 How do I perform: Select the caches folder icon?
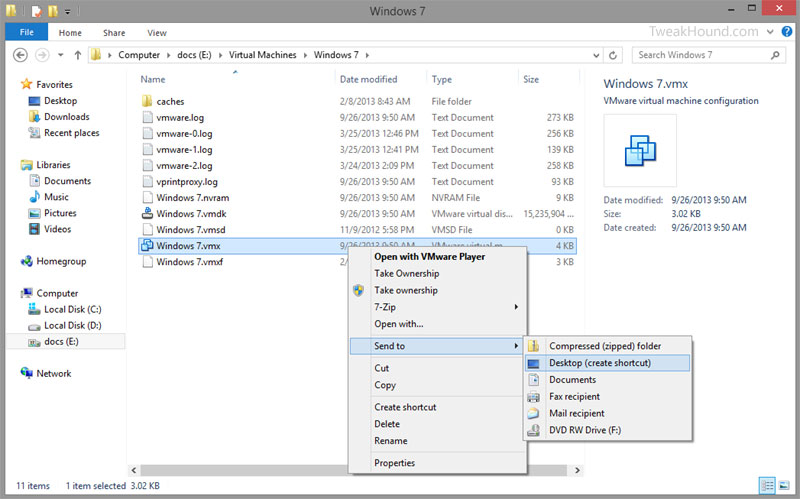coord(147,101)
